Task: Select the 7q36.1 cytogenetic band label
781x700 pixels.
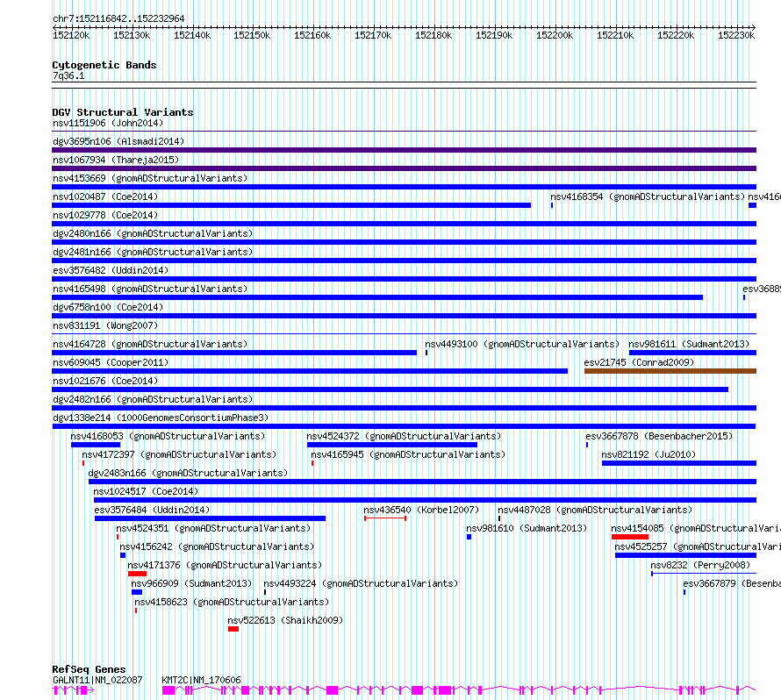Action: click(x=68, y=75)
